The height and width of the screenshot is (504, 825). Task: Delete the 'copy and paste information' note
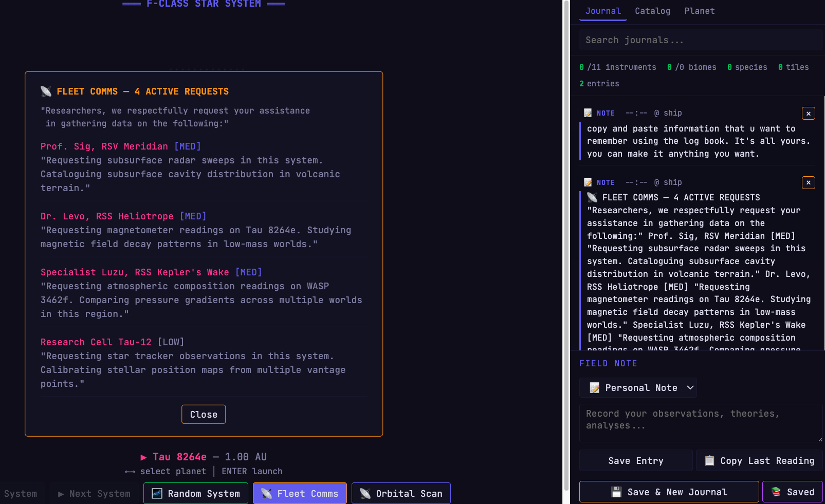[x=809, y=114]
